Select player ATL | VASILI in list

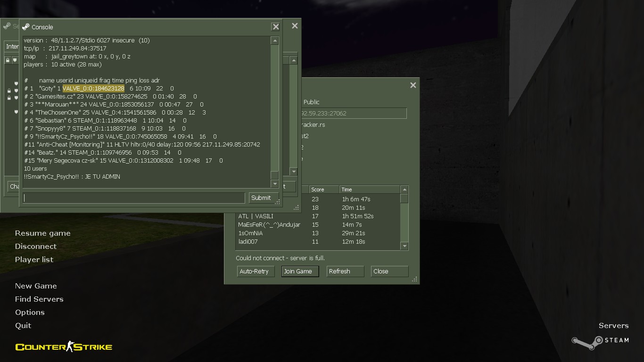256,216
